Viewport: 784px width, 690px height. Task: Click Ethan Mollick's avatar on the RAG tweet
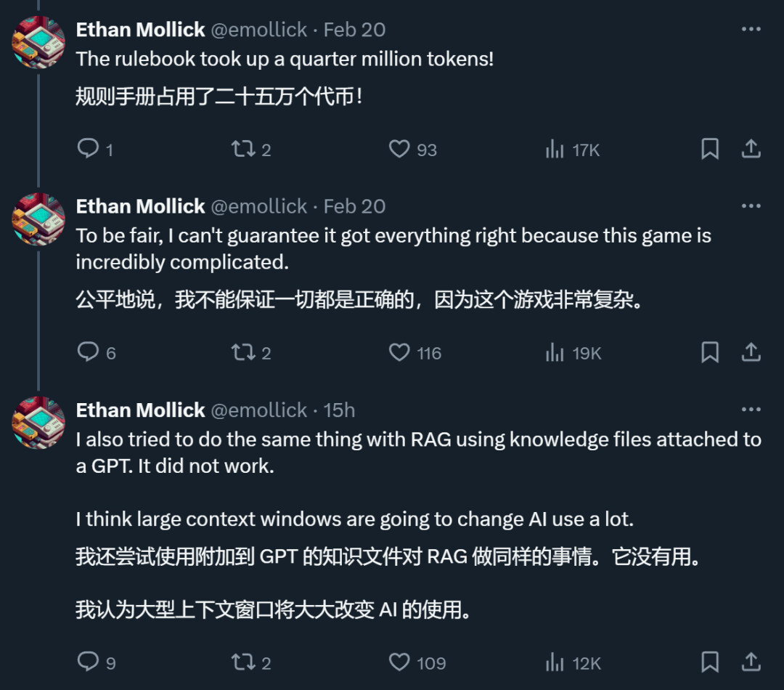[x=38, y=422]
